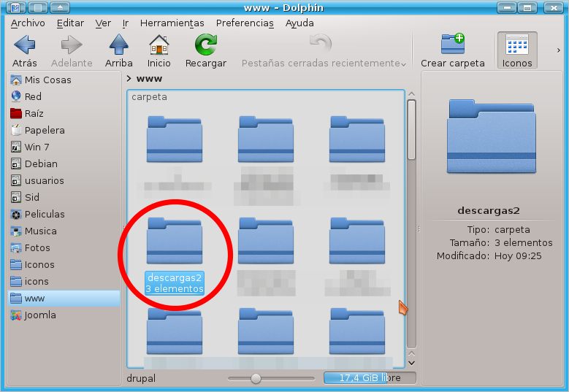Click title bar shade arrow button
The width and height of the screenshot is (569, 392).
click(x=60, y=7)
